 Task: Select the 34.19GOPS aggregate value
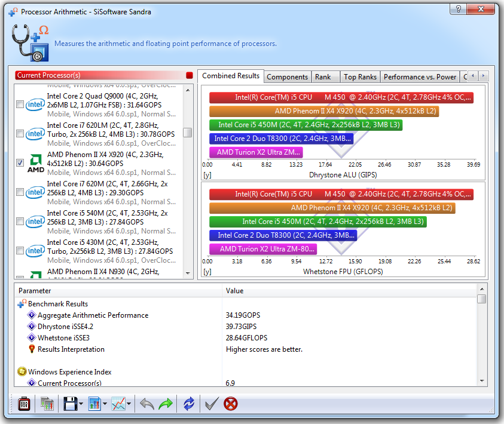coord(243,315)
